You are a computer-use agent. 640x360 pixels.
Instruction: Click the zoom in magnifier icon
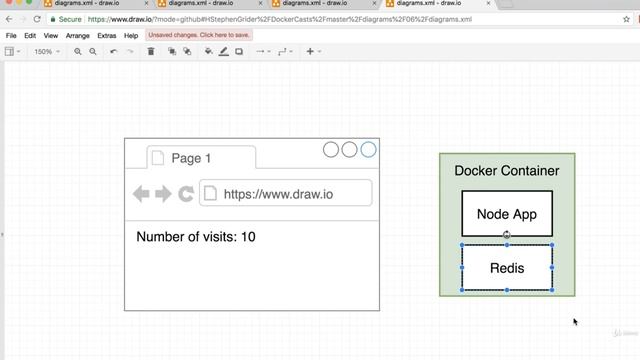tap(78, 51)
